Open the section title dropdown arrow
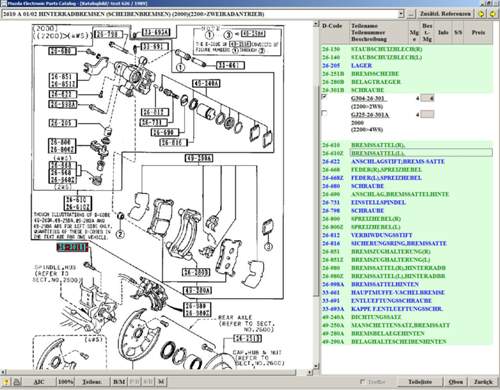500x390 pixels. click(401, 14)
